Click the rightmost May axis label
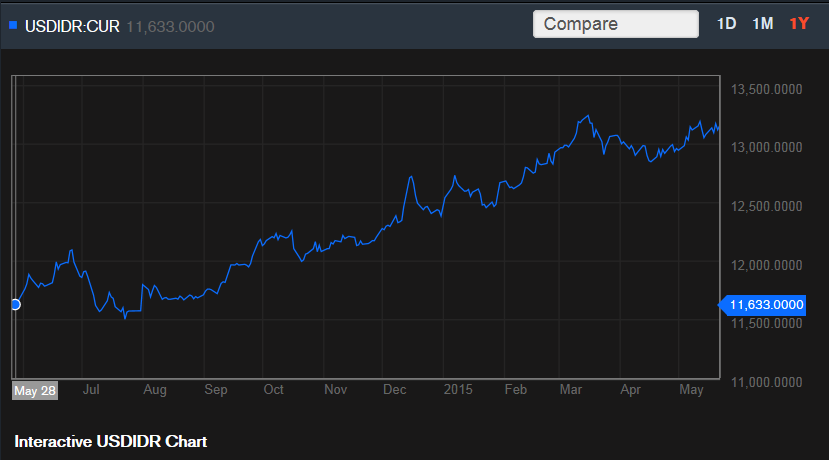Viewport: 829px width, 460px height. [691, 390]
